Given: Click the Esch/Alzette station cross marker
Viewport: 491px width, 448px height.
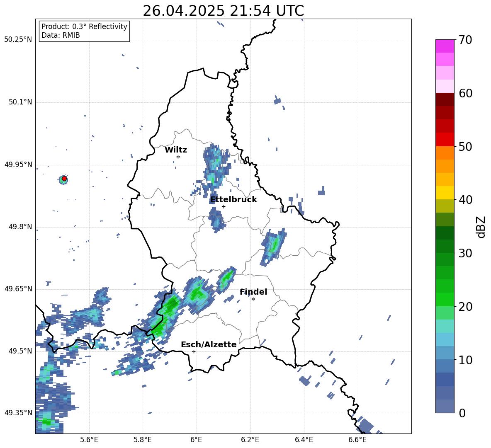Looking at the screenshot, I should [194, 351].
